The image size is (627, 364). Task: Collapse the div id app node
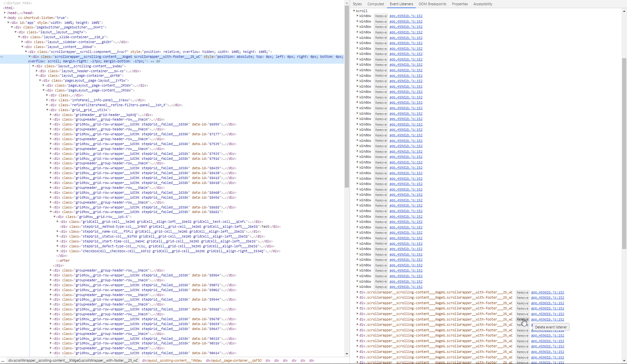(x=9, y=23)
